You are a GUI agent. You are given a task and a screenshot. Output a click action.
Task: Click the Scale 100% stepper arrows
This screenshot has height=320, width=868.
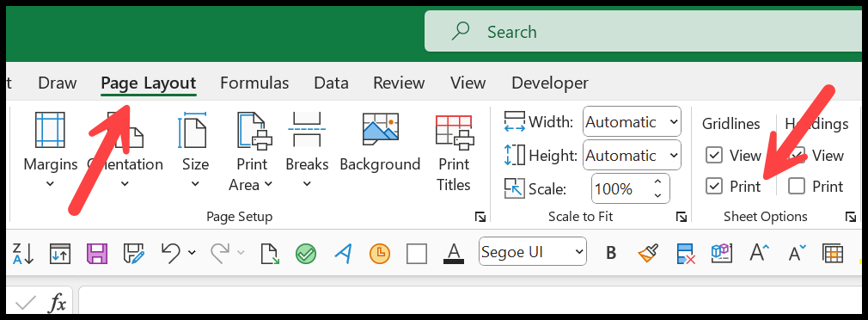tap(657, 188)
